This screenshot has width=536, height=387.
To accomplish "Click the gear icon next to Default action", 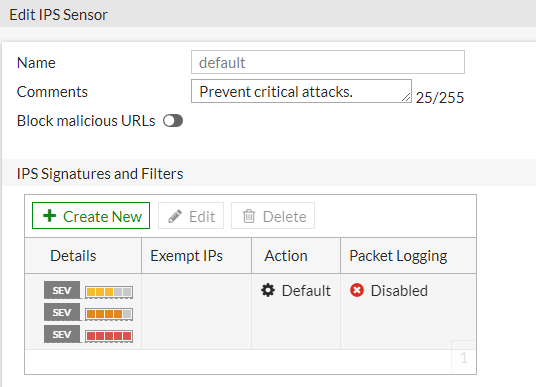I will 268,290.
